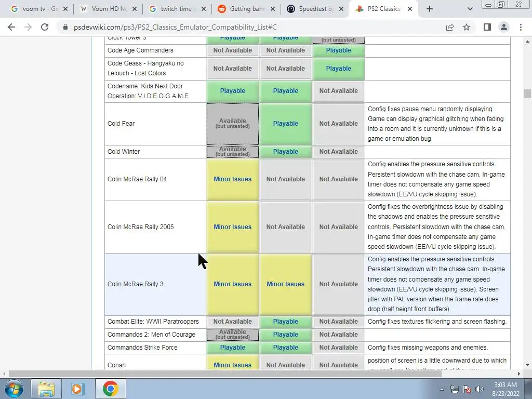Close the Voom HD tab
Screen dimensions: 532x399
pyautogui.click(x=135, y=9)
